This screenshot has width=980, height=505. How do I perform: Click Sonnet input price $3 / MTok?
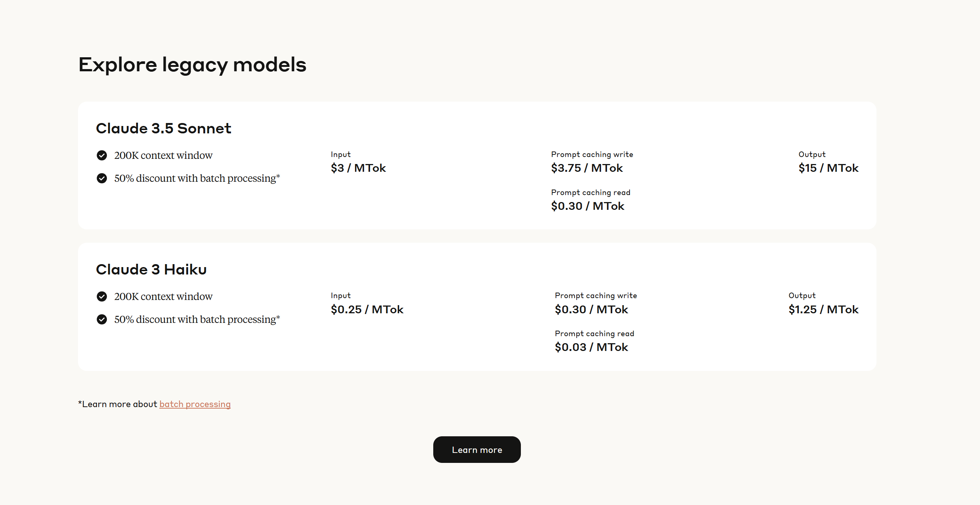(358, 168)
